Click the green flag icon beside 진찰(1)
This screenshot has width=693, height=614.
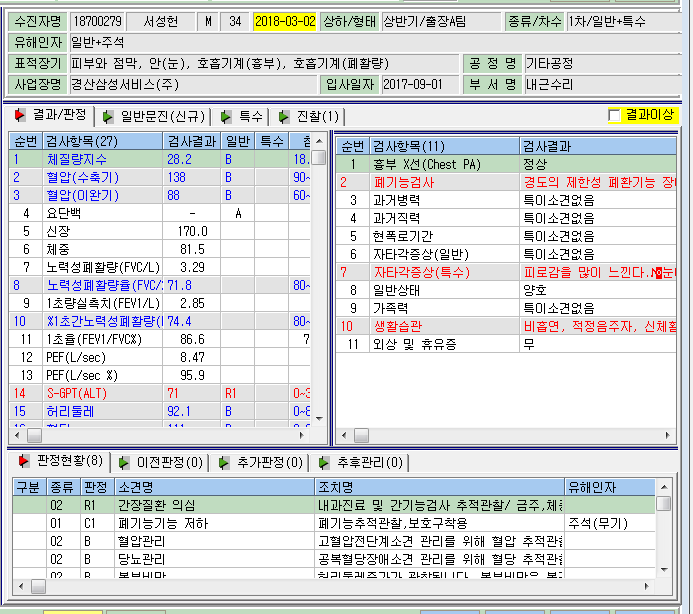coord(283,117)
